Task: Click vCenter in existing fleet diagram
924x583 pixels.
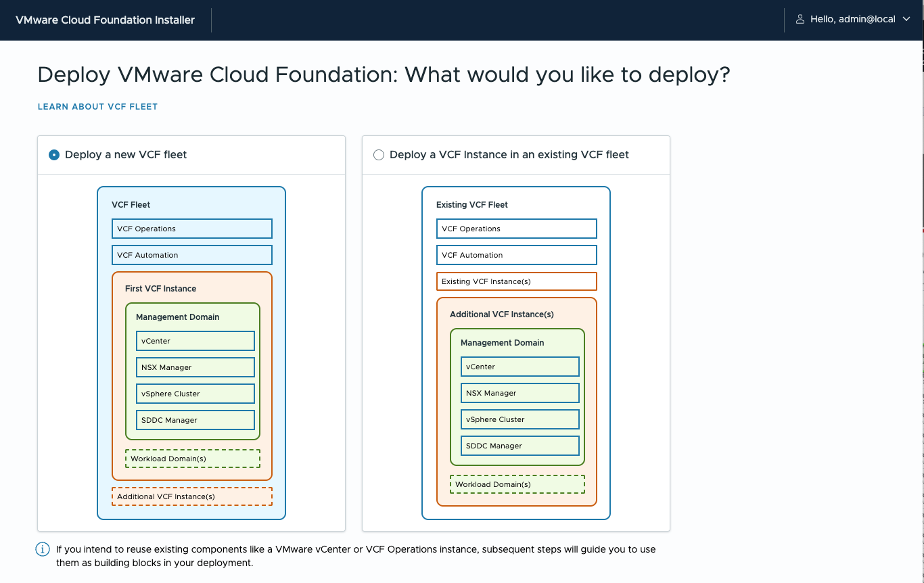Action: coord(519,367)
